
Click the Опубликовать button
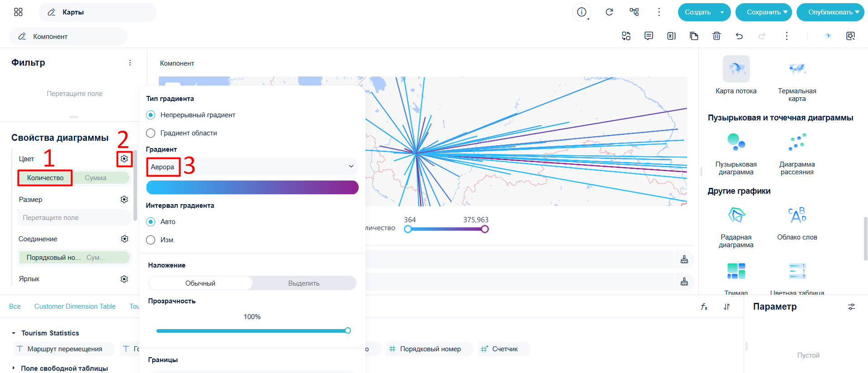(x=830, y=12)
